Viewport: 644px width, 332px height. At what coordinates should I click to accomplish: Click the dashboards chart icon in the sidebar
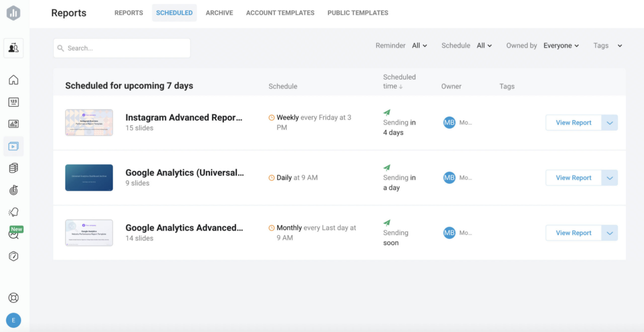13,124
